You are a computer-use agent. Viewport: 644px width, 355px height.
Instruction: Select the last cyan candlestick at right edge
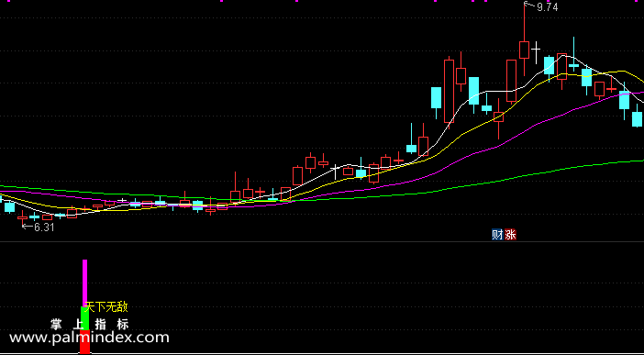point(637,119)
